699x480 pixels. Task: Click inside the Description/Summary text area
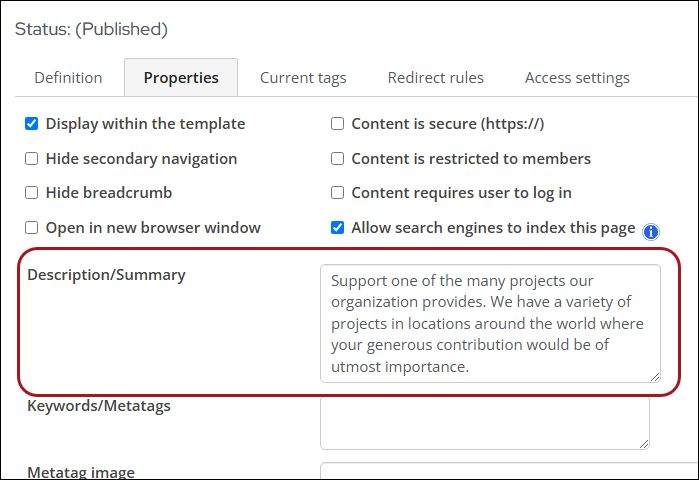[x=490, y=324]
